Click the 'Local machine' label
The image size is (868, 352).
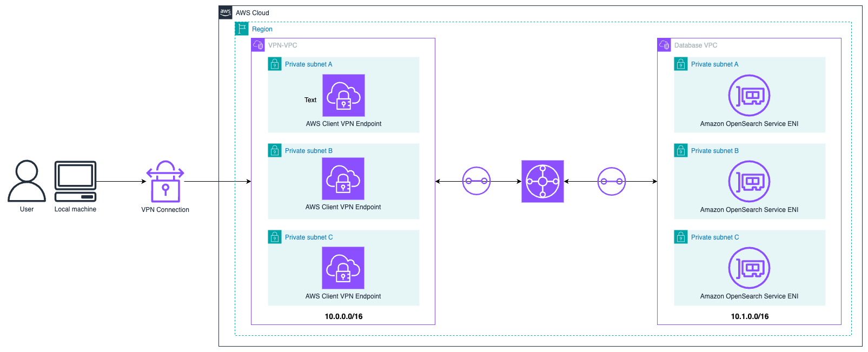pos(75,209)
